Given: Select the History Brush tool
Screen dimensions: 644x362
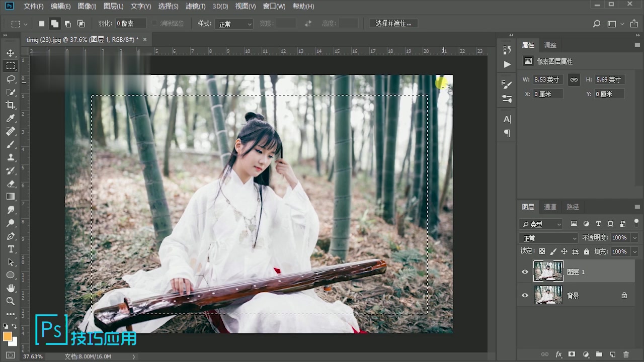Looking at the screenshot, I should coord(11,170).
